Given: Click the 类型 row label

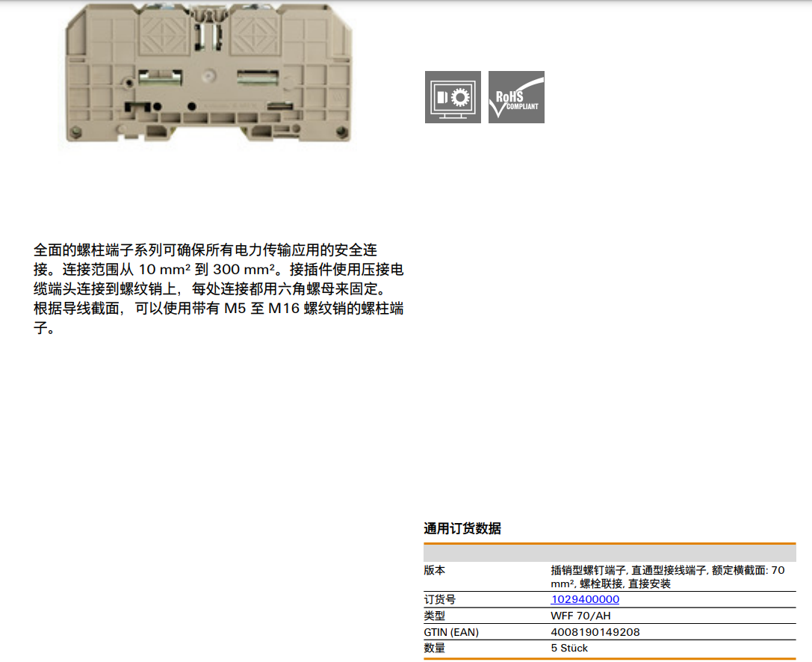Looking at the screenshot, I should 435,616.
